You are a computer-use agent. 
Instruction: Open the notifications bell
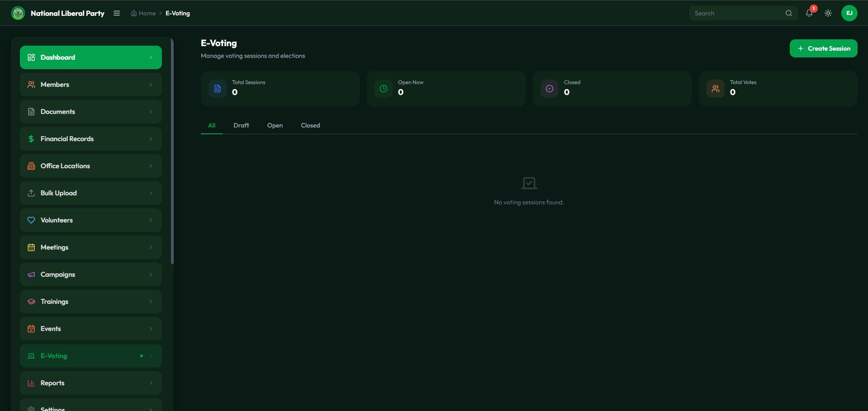[x=809, y=13]
